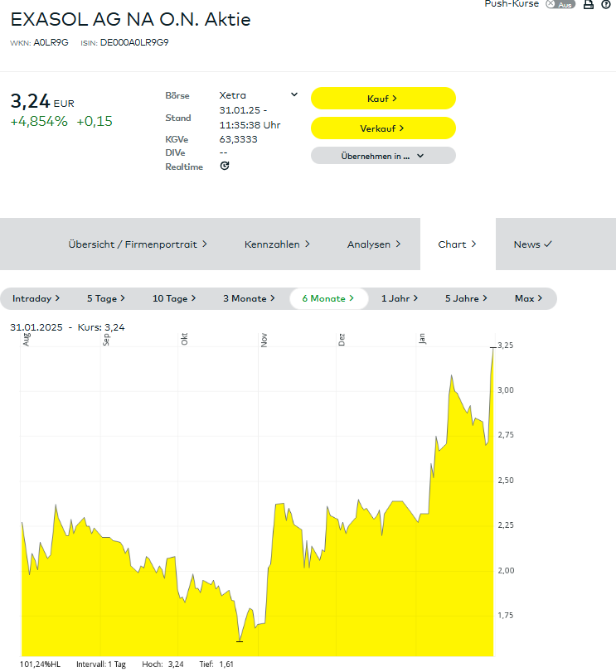Select the Intraday chart range
The height and width of the screenshot is (672, 616).
(x=36, y=299)
